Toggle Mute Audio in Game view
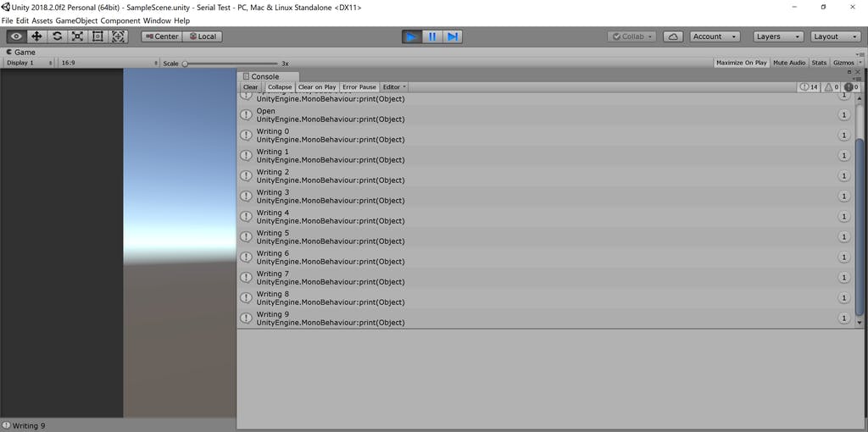The image size is (868, 432). (789, 63)
